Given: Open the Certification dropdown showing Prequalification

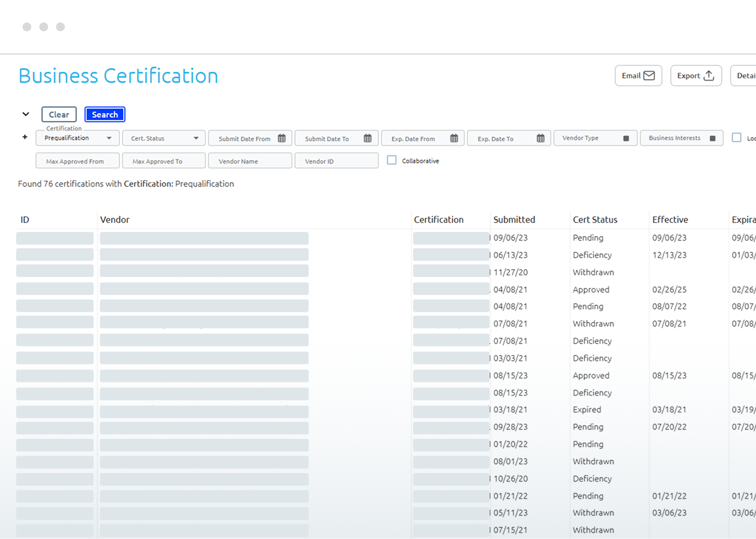Looking at the screenshot, I should [x=77, y=138].
